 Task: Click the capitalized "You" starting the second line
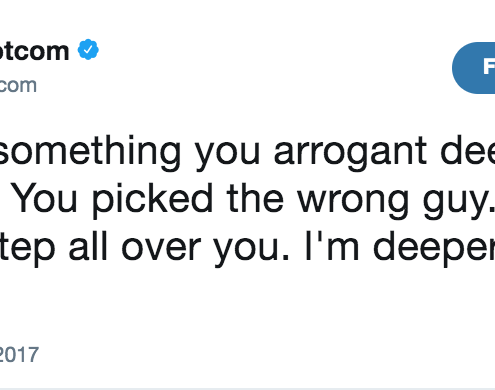pos(45,198)
